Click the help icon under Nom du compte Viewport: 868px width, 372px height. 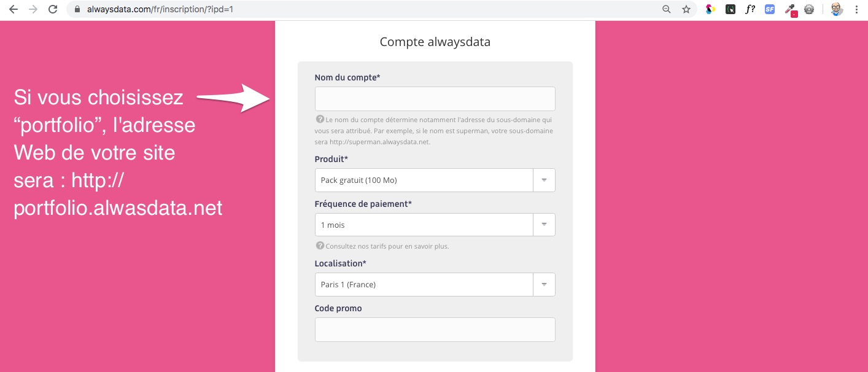(x=320, y=119)
